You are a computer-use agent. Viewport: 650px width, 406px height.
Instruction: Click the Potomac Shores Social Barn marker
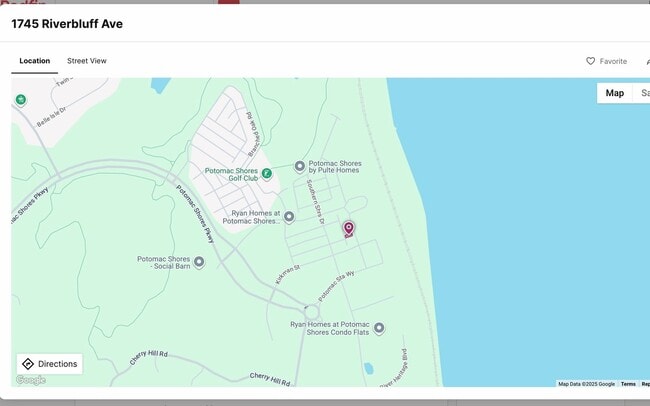pyautogui.click(x=199, y=262)
